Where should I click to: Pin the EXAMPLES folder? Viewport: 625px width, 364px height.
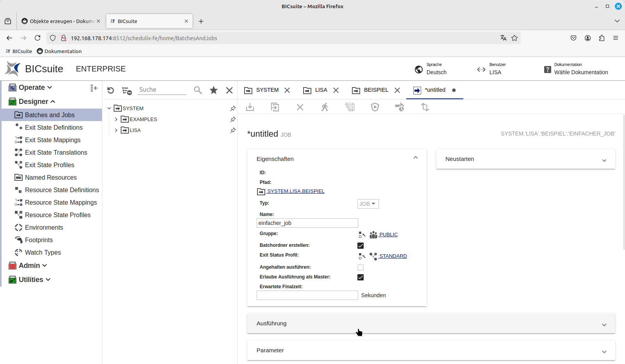coord(233,120)
